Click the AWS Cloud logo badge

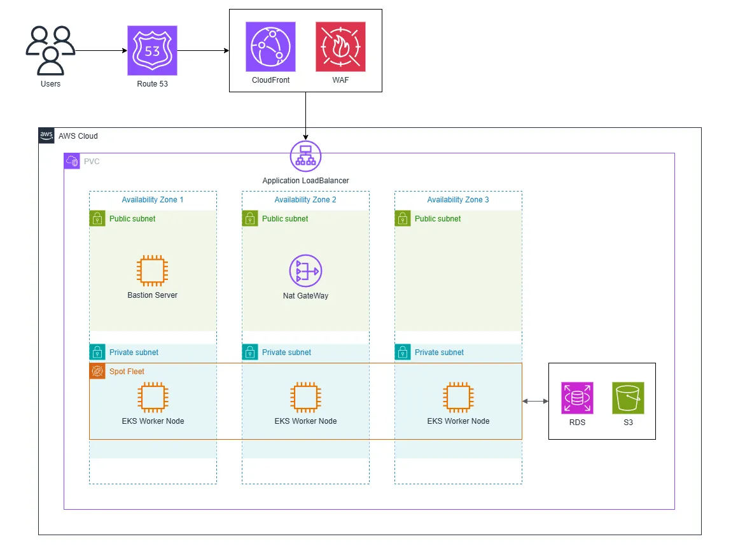pyautogui.click(x=45, y=135)
